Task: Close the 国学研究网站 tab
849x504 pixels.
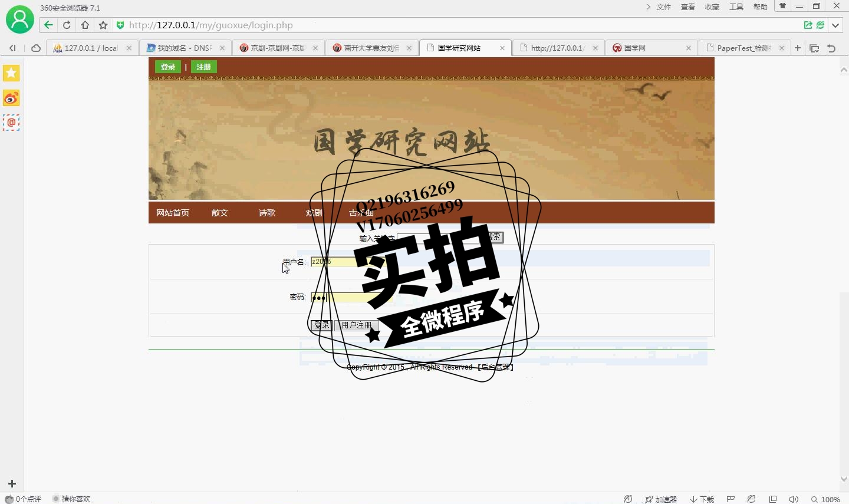Action: [x=502, y=48]
